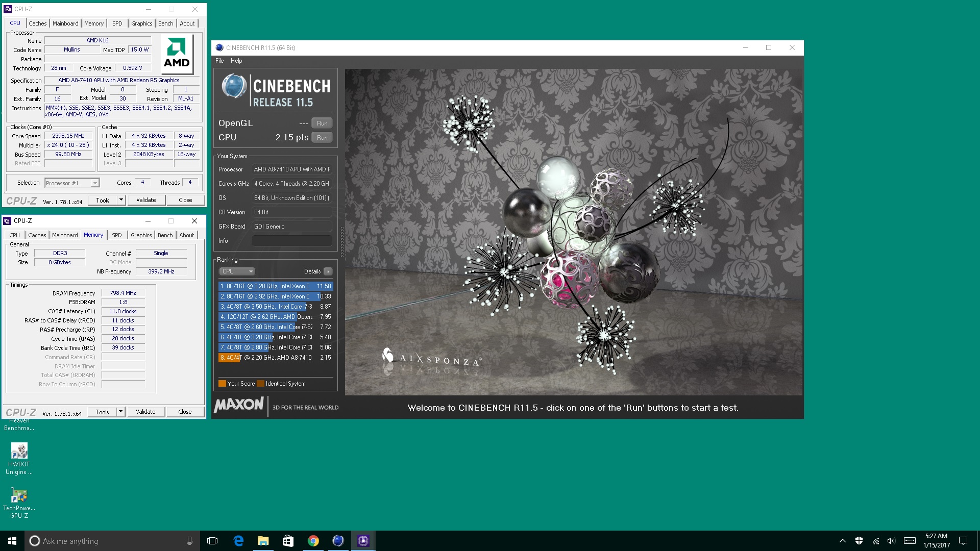This screenshot has height=551, width=980.
Task: Show hidden system tray icons
Action: click(843, 541)
